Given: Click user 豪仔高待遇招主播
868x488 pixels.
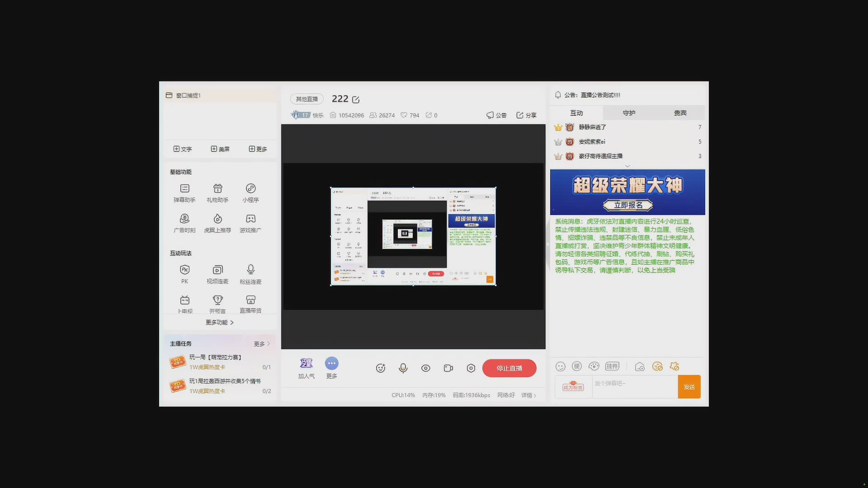Looking at the screenshot, I should [600, 156].
